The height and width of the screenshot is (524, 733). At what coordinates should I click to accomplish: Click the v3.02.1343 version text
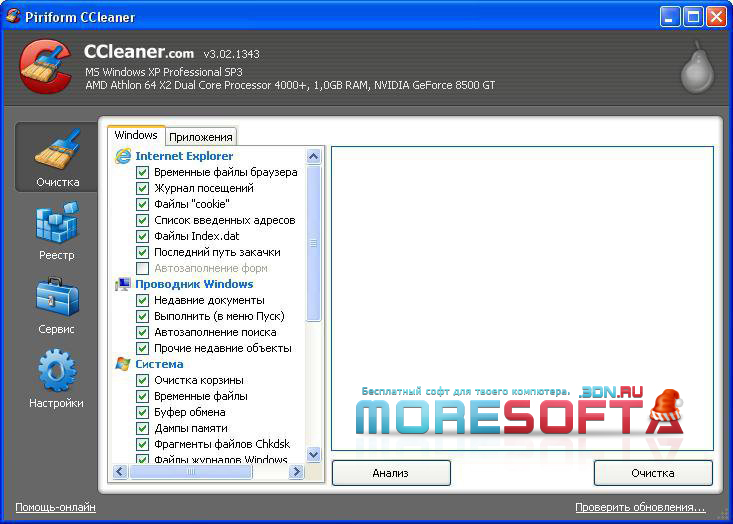[231, 54]
